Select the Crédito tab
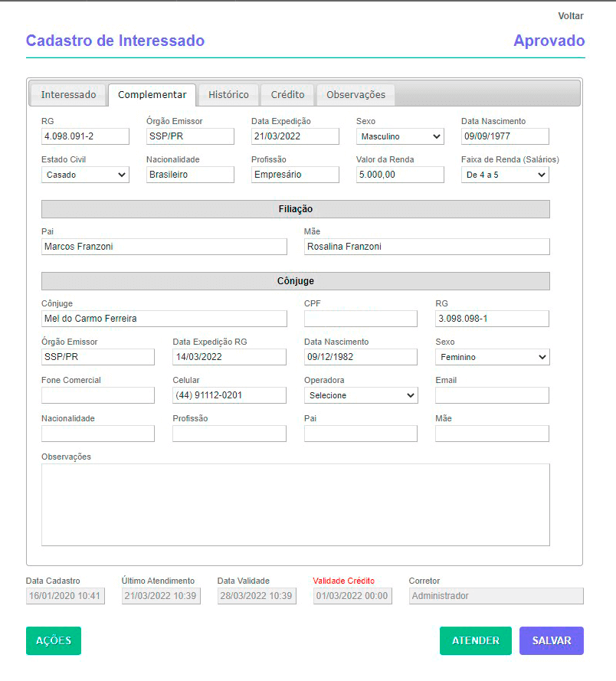Screen dimensions: 616x681 [287, 94]
